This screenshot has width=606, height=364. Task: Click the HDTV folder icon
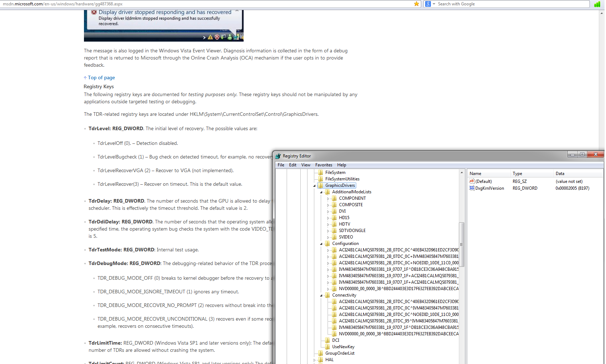334,224
